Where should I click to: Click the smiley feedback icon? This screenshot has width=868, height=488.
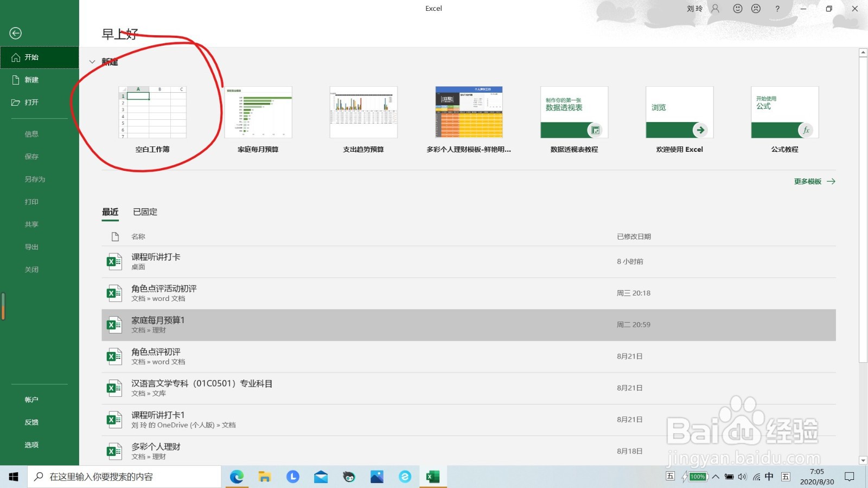(x=737, y=9)
